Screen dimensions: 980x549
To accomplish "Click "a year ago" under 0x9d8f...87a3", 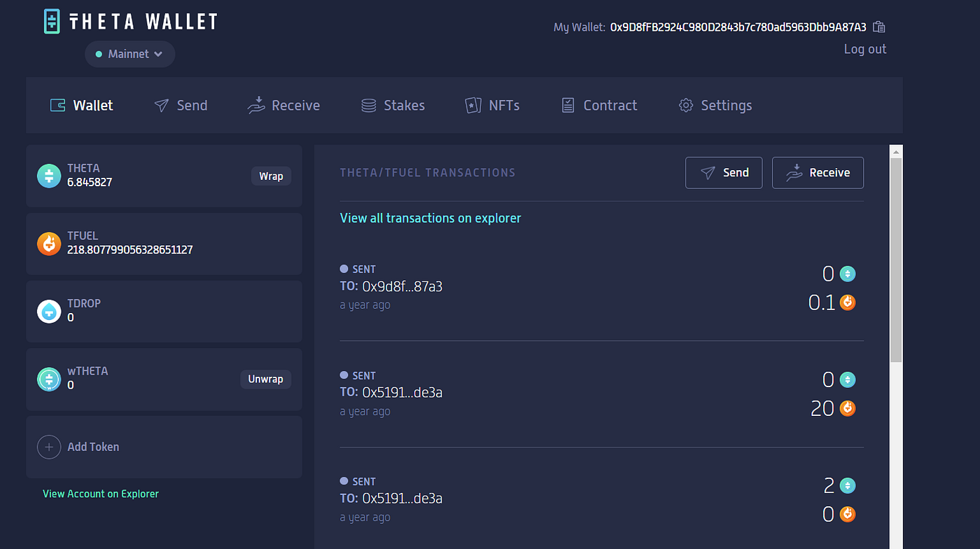I will click(x=365, y=305).
